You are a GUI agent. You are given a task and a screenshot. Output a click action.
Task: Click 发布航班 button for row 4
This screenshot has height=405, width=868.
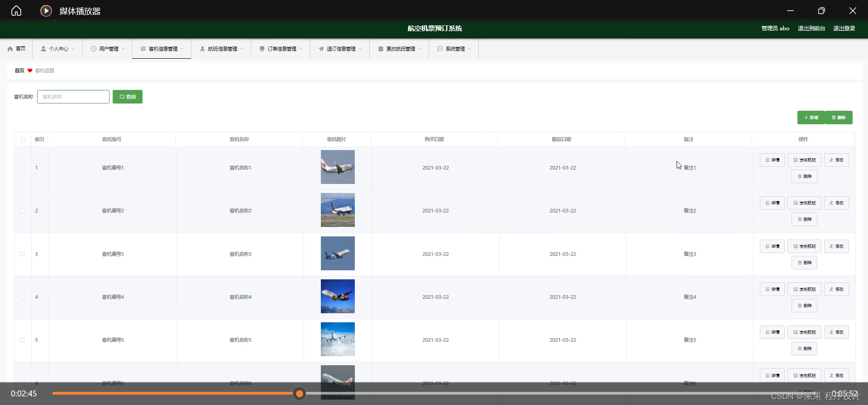coord(804,289)
